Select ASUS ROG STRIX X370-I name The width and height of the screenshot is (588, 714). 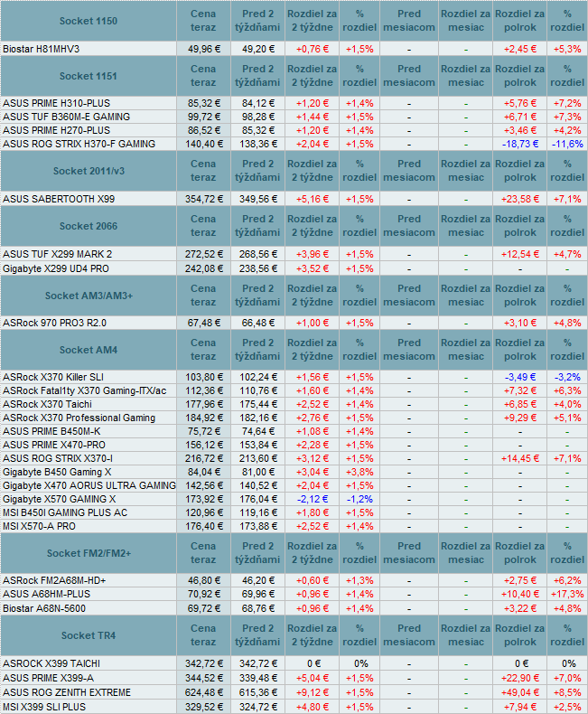(x=58, y=458)
